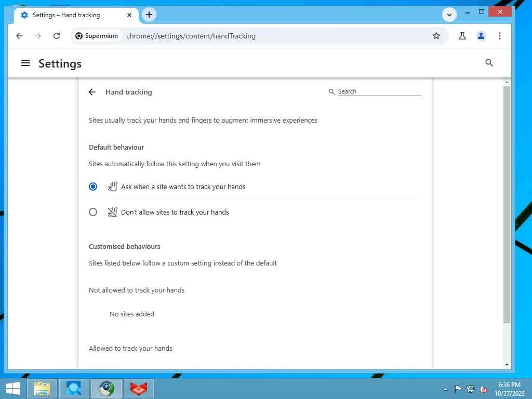Click the crossed-out hand icon
The width and height of the screenshot is (532, 399).
[x=113, y=212]
